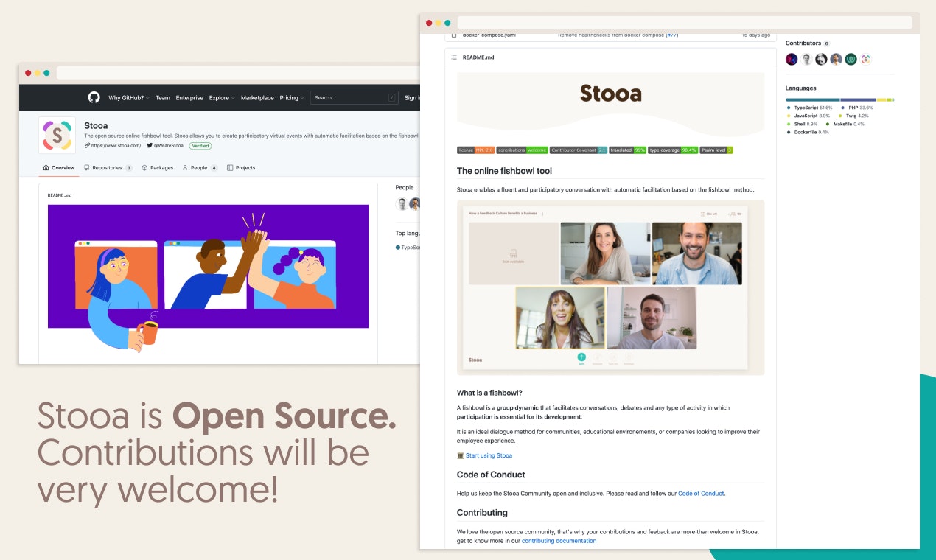
Task: Click the green Verified badge
Action: point(200,146)
